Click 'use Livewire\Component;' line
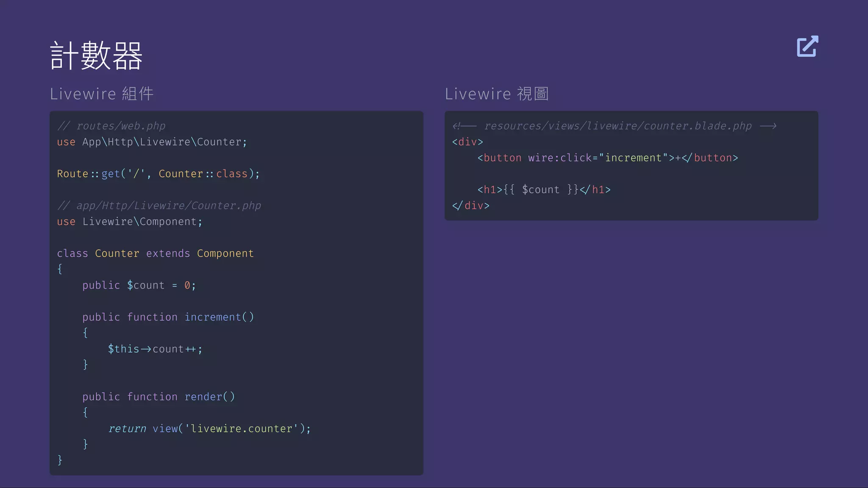This screenshot has width=868, height=488. click(x=130, y=222)
